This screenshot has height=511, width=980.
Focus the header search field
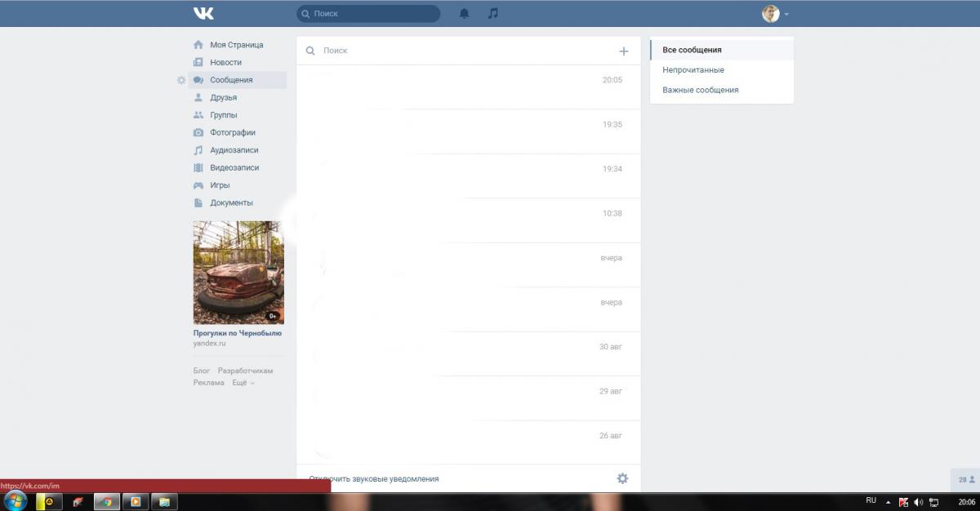pos(368,13)
